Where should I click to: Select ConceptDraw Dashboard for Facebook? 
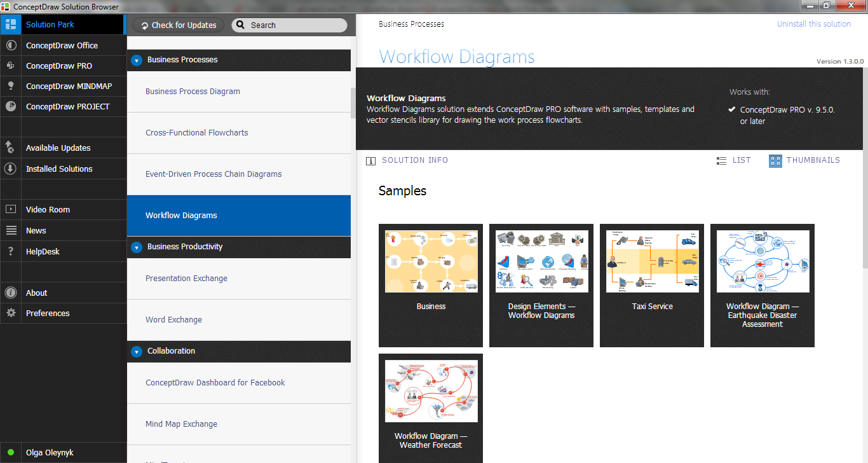pos(239,383)
